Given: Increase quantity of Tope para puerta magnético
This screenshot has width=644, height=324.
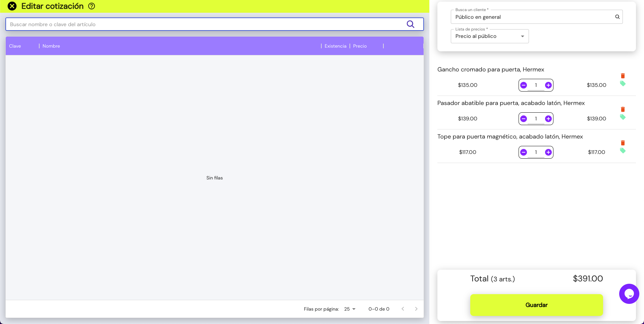Looking at the screenshot, I should [548, 152].
